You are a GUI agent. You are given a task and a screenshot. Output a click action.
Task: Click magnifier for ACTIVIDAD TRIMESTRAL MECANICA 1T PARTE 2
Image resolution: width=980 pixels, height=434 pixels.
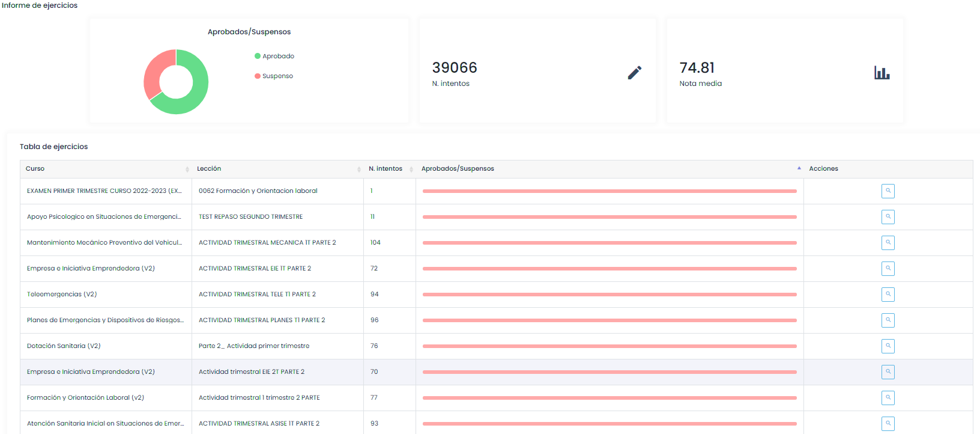coord(888,243)
